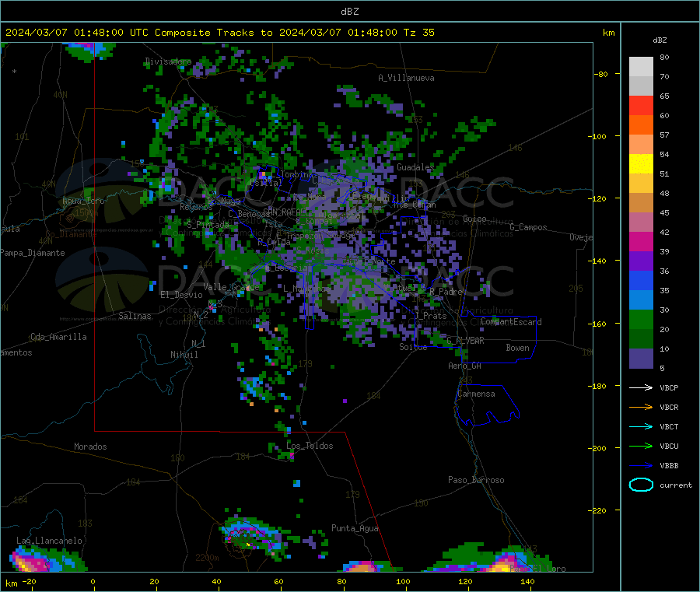
Task: Select the green 30 dBZ color swatch
Action: coord(641,319)
